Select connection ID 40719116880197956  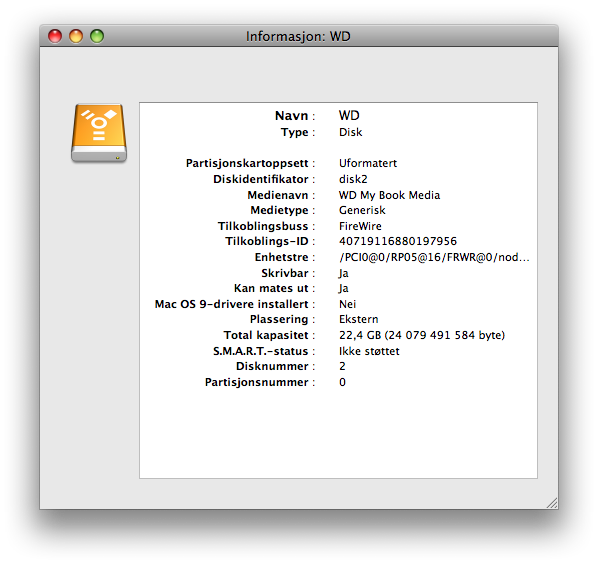pos(398,241)
